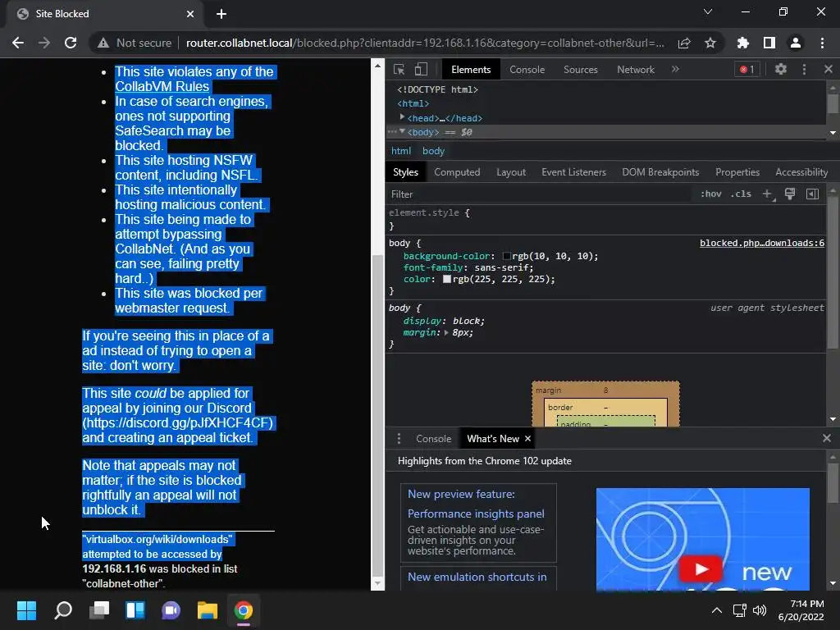Toggle the .cls element classes panel

tap(741, 194)
